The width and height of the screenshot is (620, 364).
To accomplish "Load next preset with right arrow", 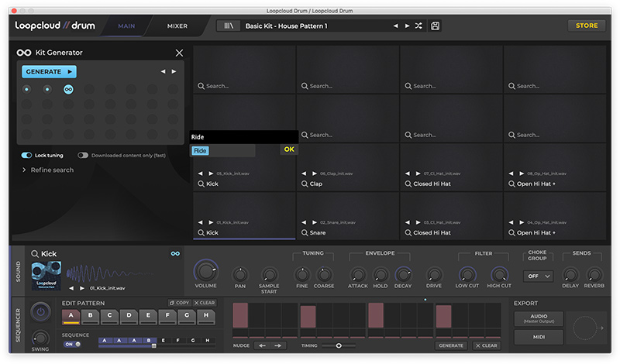I will (407, 26).
